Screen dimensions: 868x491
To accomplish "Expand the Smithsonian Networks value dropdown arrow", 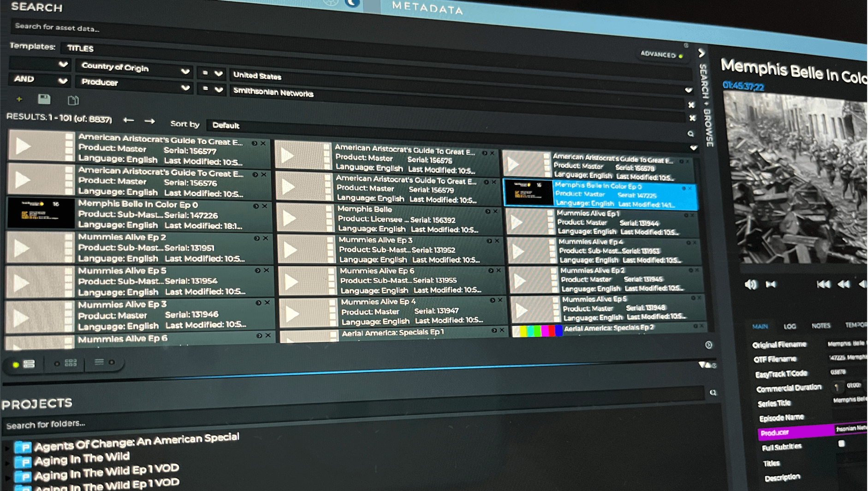I will (x=688, y=90).
